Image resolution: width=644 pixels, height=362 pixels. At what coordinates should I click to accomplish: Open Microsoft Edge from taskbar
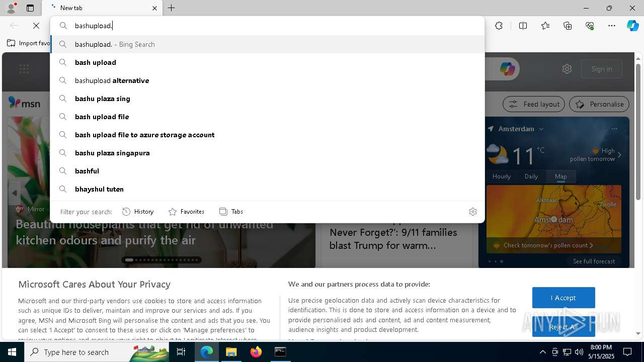coord(207,352)
